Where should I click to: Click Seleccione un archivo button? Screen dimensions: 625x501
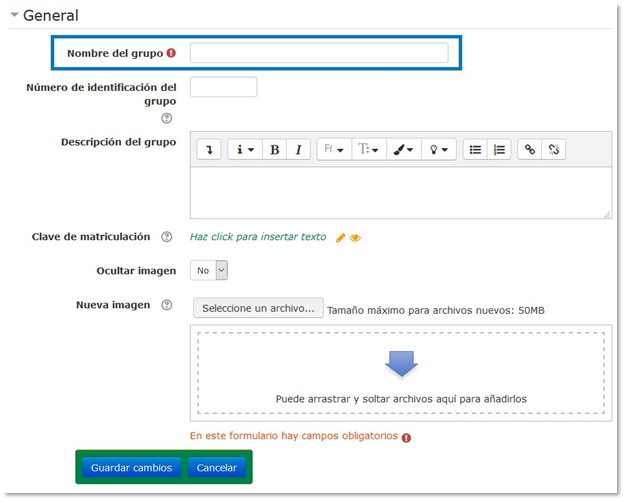258,308
